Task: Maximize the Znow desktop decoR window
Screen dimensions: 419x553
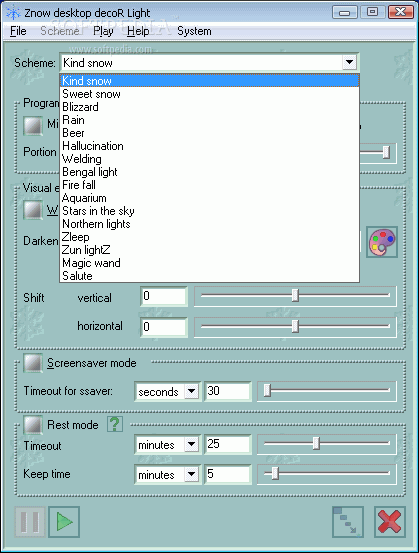Action: point(372,13)
